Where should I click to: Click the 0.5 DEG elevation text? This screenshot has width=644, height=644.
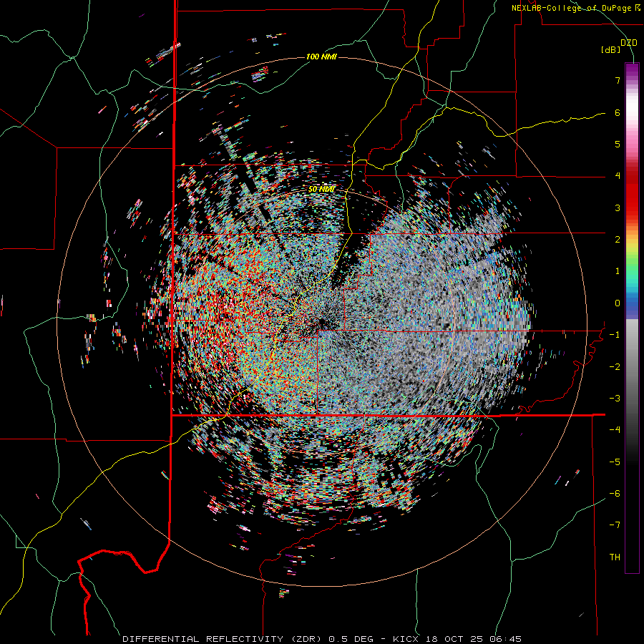[351, 639]
